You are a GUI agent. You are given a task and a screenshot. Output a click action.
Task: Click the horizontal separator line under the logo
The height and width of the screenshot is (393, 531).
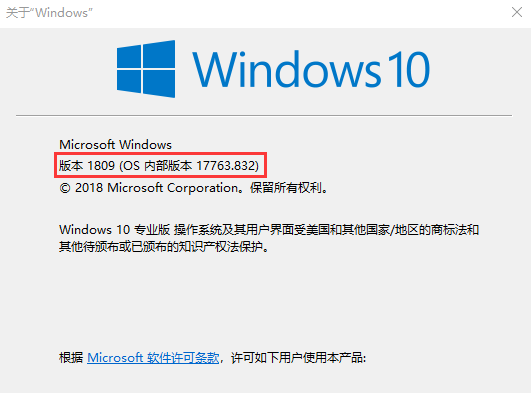pyautogui.click(x=264, y=116)
